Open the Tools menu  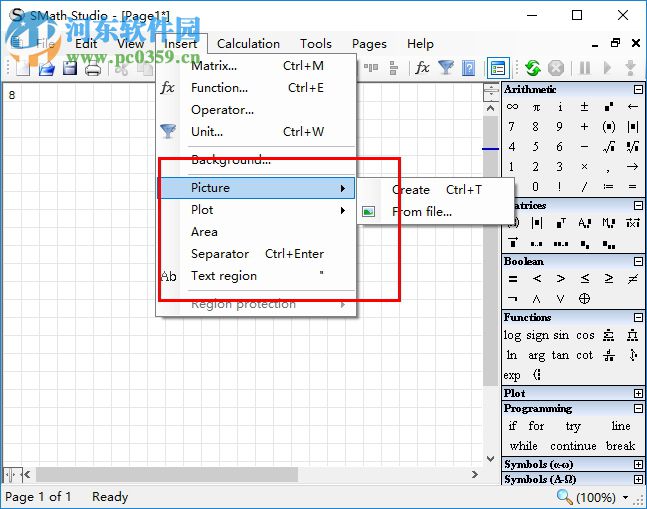tap(316, 44)
